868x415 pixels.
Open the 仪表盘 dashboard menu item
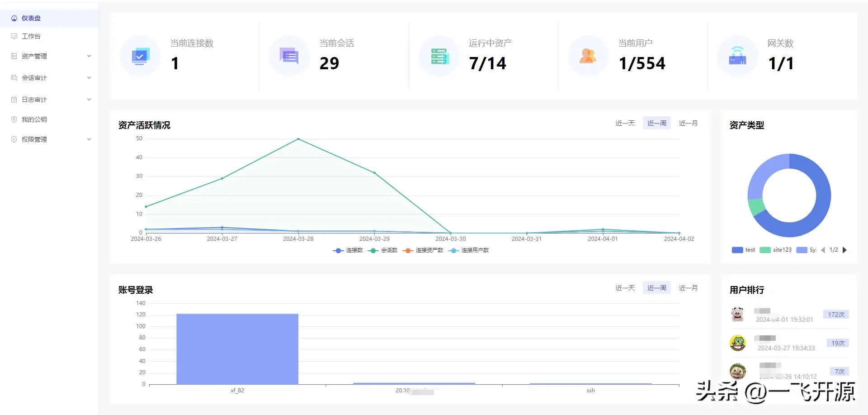tap(31, 18)
